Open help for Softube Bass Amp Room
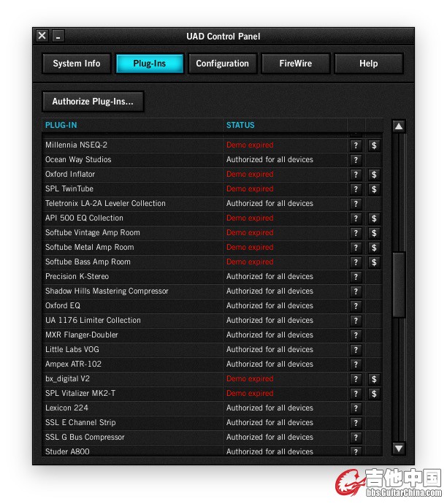The image size is (447, 504). point(356,263)
